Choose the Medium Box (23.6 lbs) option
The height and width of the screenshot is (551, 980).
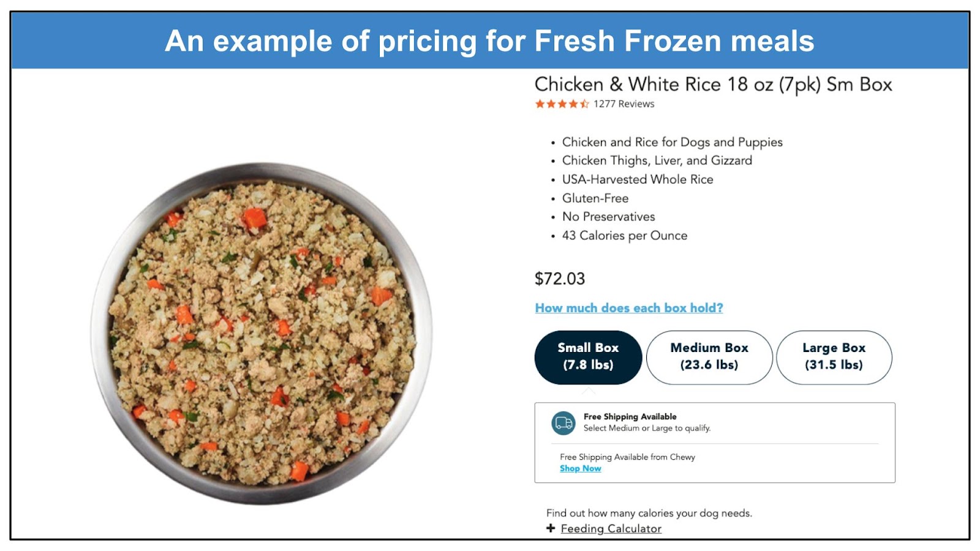pos(709,357)
